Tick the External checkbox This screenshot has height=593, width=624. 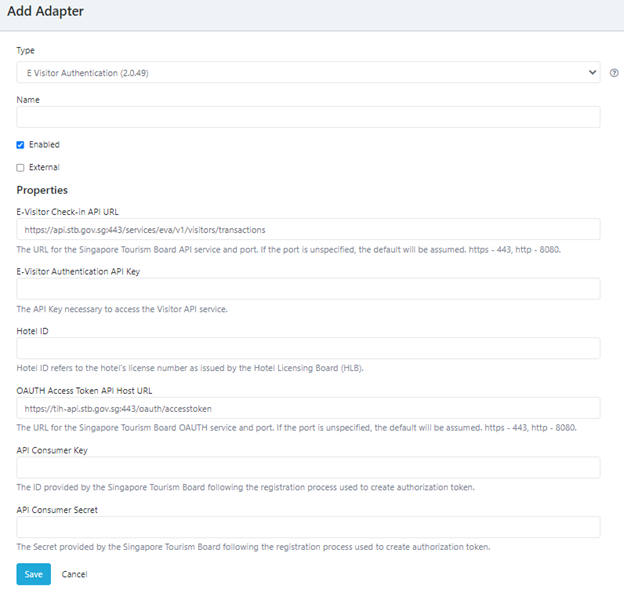[20, 168]
